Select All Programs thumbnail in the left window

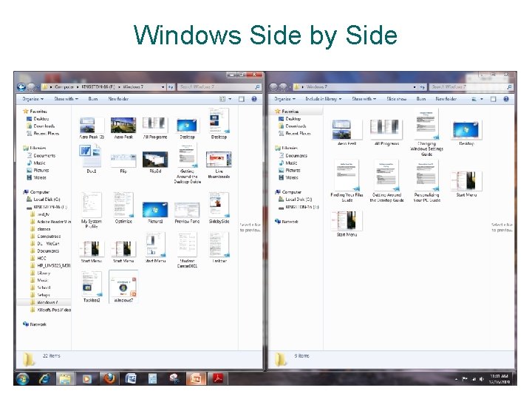[x=155, y=129]
